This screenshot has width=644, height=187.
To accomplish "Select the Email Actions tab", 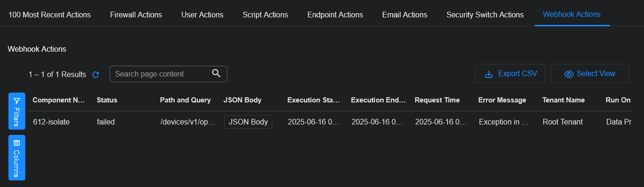I will (404, 15).
